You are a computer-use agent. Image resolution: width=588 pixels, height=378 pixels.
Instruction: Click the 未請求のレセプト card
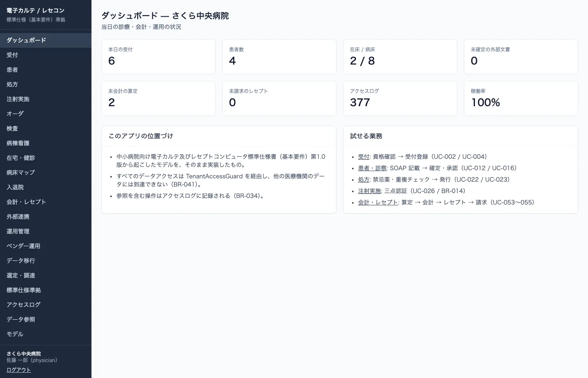[x=279, y=98]
